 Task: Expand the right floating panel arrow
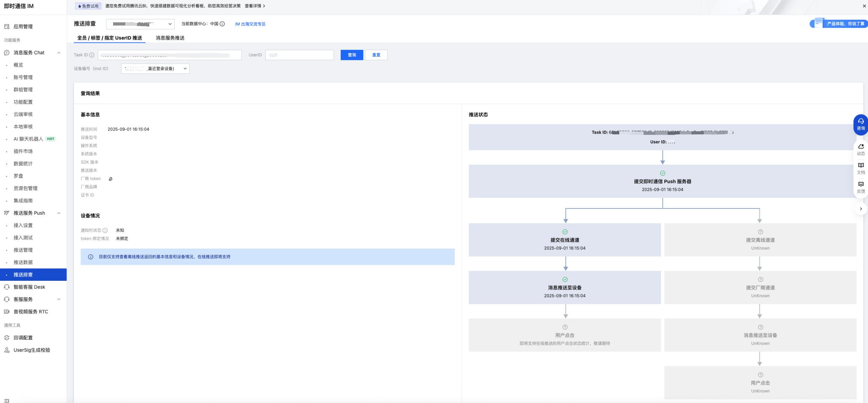point(861,209)
